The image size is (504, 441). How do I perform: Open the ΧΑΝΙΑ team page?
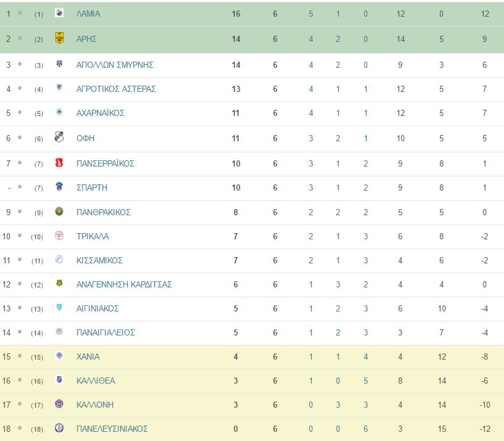[x=87, y=357]
